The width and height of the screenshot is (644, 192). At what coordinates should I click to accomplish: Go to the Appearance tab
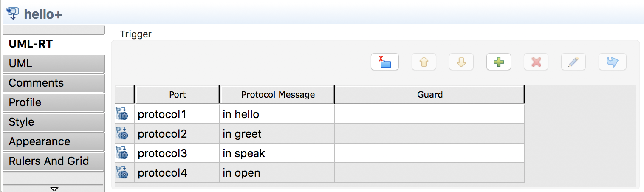[x=53, y=142]
